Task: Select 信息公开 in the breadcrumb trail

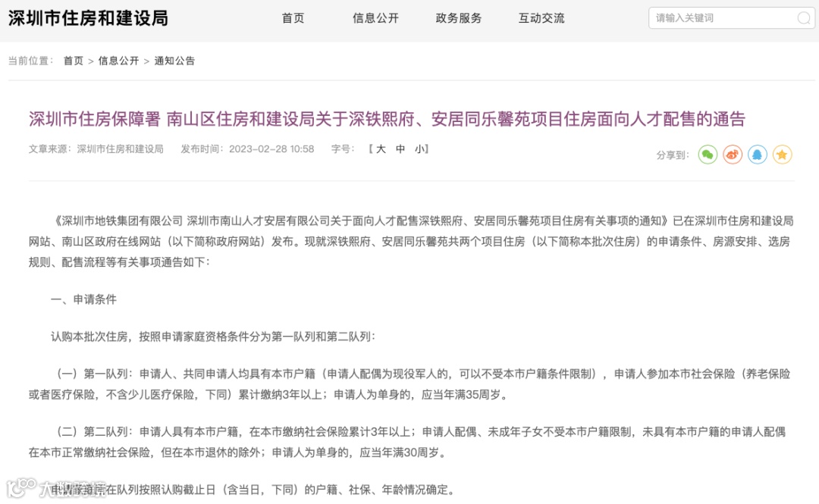Action: tap(118, 61)
